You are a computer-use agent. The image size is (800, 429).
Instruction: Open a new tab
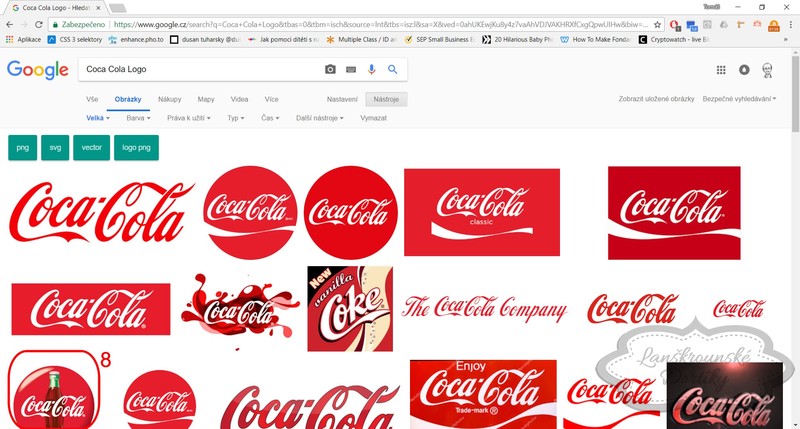pyautogui.click(x=117, y=8)
